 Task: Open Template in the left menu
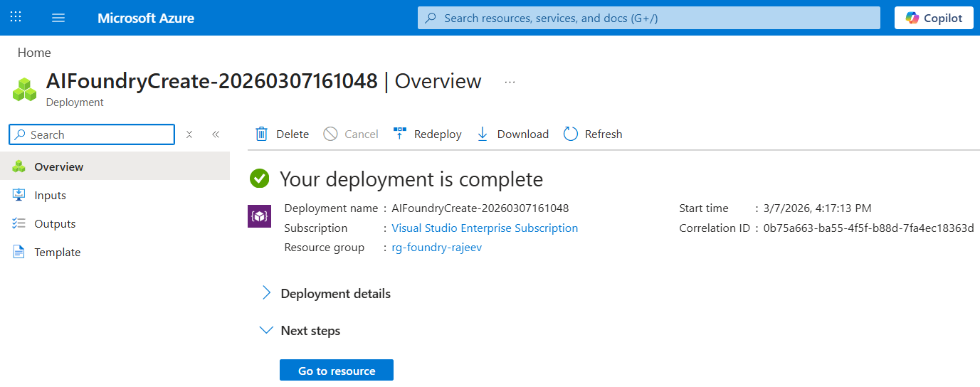click(x=57, y=252)
